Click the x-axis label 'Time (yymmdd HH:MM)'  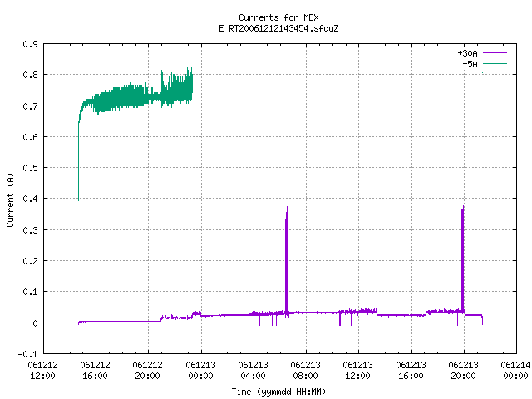coord(278,392)
